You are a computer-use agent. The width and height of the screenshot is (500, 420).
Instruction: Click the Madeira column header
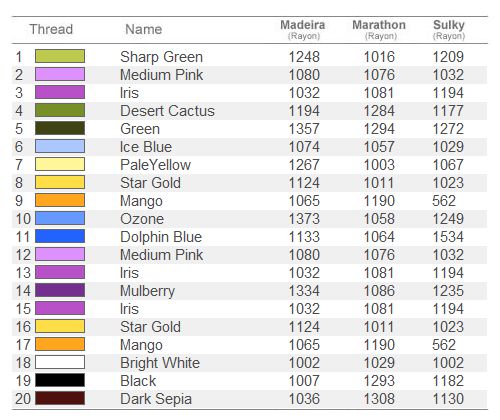coord(303,29)
